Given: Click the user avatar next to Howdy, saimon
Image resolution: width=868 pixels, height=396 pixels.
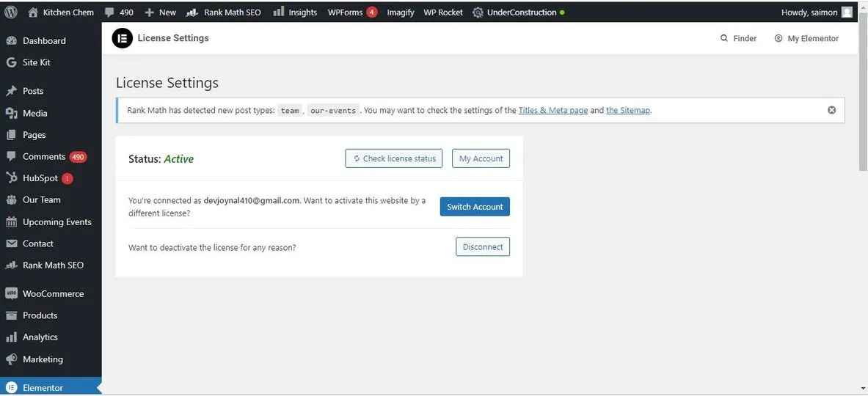Looking at the screenshot, I should [847, 12].
